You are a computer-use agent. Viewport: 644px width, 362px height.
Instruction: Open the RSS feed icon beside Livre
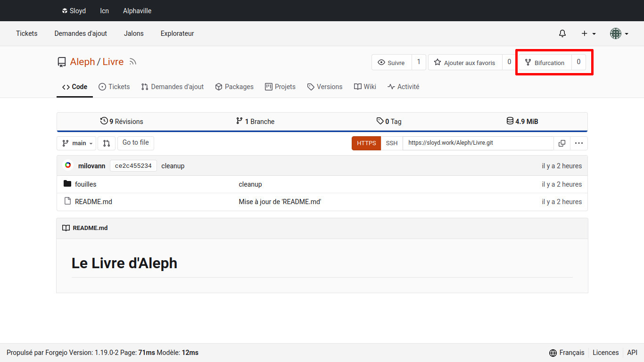coord(133,62)
